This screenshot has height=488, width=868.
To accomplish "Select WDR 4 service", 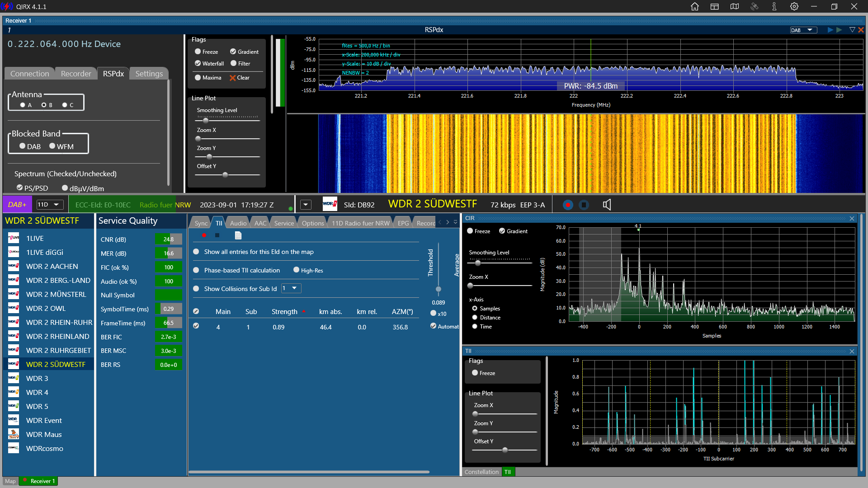I will click(49, 392).
